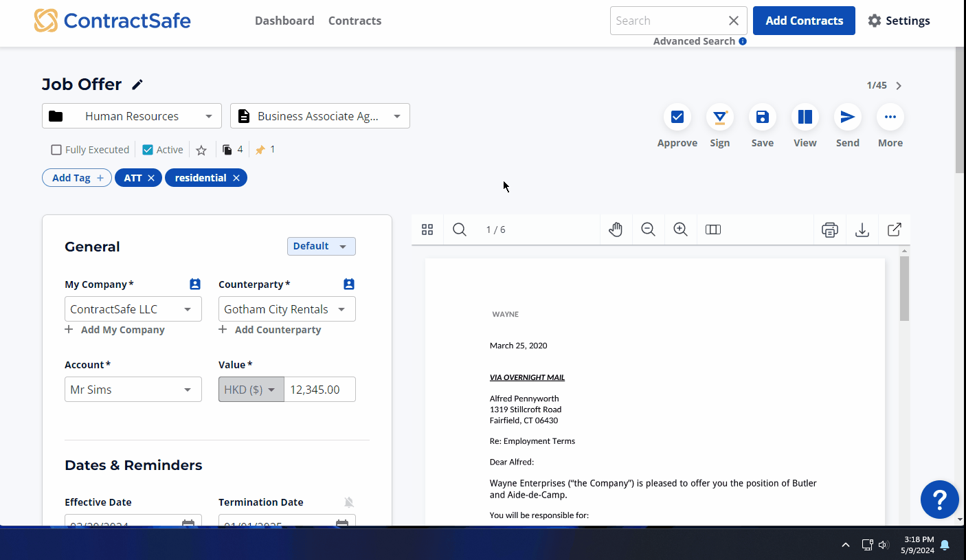Click into the top Search field
Screen dimensions: 966x560
point(666,21)
